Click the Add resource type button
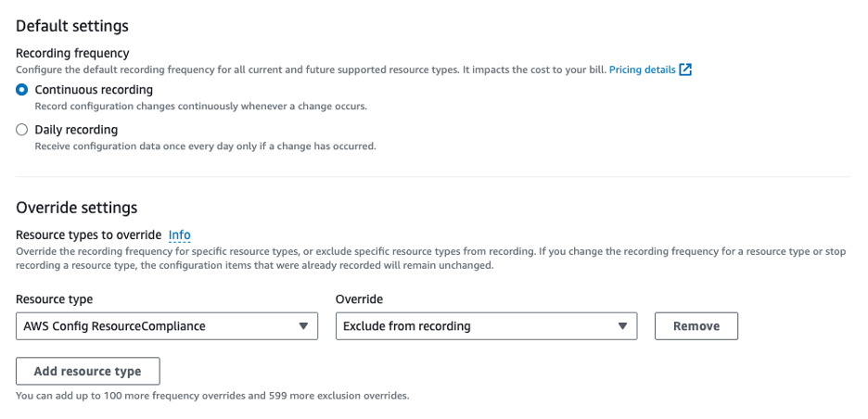 (88, 371)
